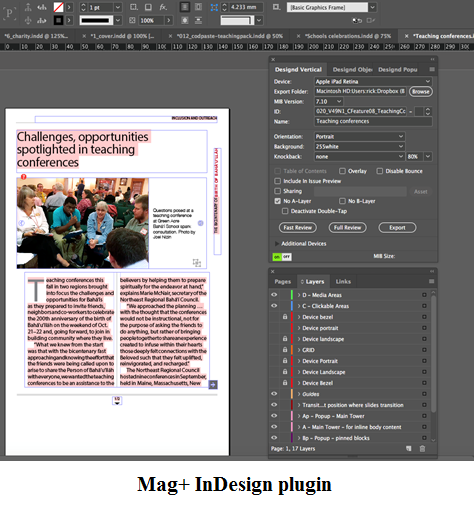Enable the Overlay checkbox
The image size is (475, 511).
click(x=342, y=171)
